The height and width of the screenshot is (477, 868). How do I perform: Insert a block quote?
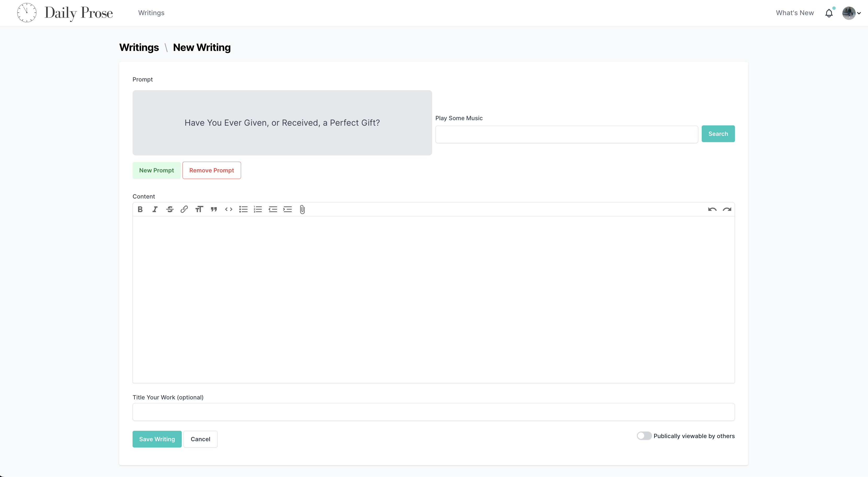pyautogui.click(x=214, y=210)
